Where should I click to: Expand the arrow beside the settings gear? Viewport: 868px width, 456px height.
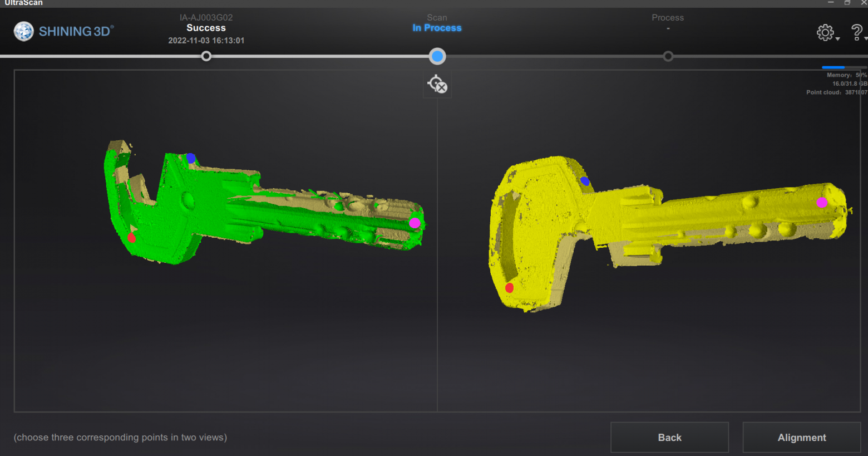coord(837,39)
